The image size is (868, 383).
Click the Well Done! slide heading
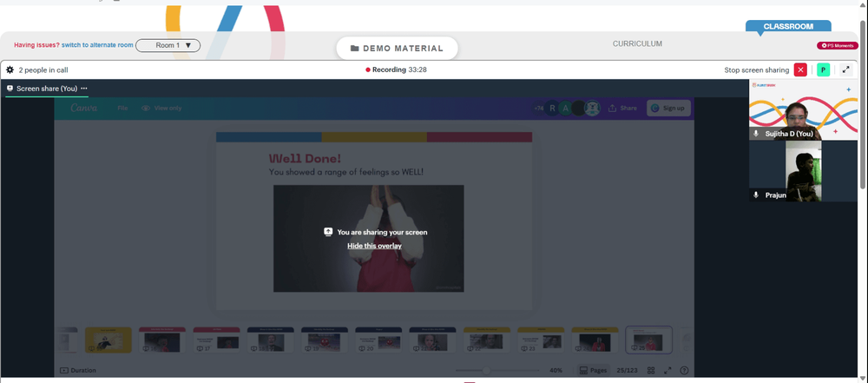(x=305, y=159)
